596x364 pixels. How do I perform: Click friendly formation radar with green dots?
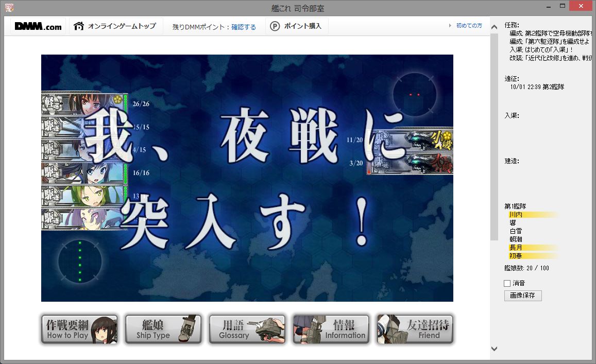point(80,262)
